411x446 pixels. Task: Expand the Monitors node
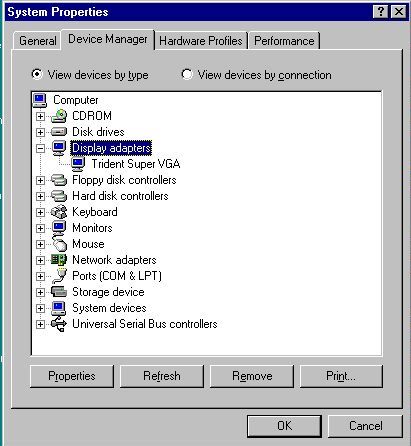[40, 228]
